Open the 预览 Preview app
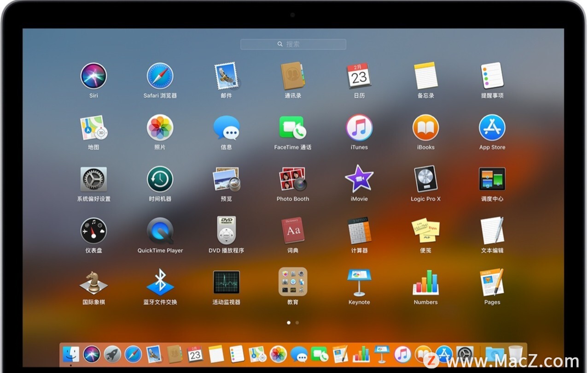 pyautogui.click(x=226, y=179)
